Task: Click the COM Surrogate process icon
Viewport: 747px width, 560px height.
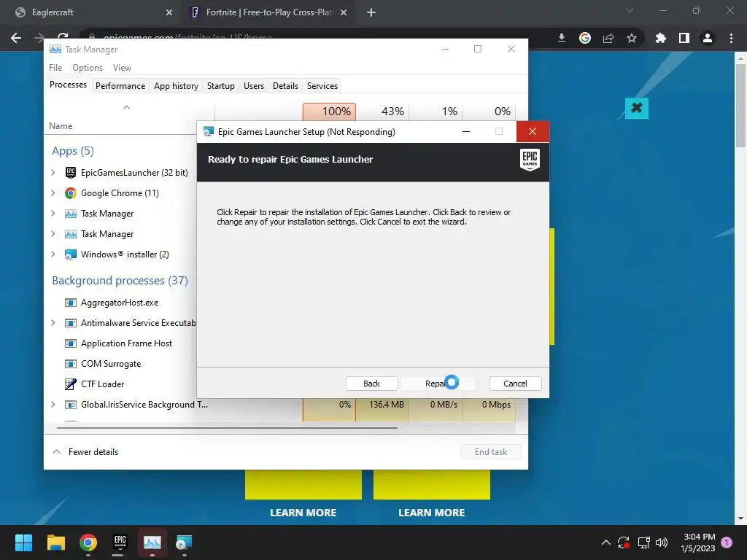Action: click(x=71, y=364)
